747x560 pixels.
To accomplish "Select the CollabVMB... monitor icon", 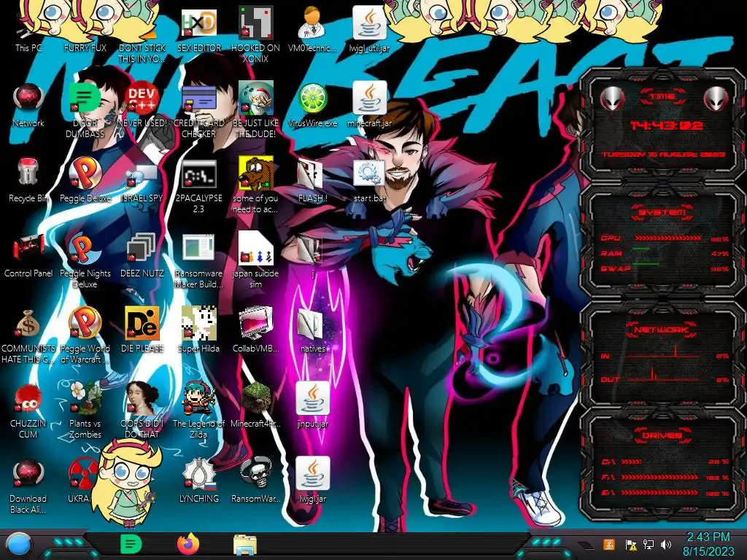I will point(256,330).
